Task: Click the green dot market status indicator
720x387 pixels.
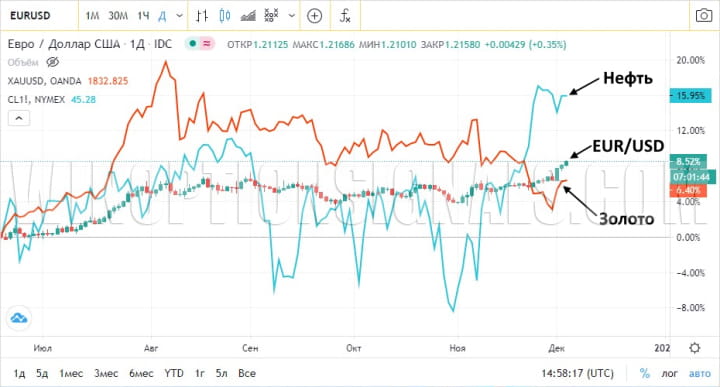Action: click(x=192, y=44)
